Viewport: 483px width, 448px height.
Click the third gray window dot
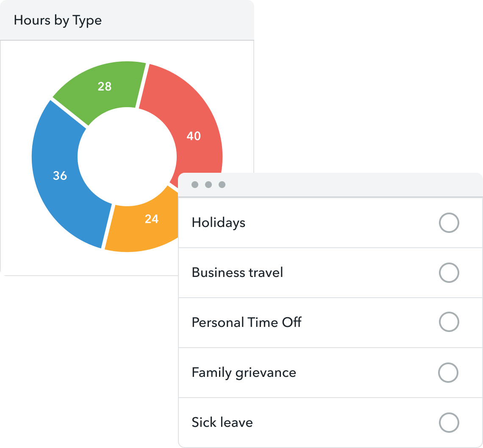(222, 185)
